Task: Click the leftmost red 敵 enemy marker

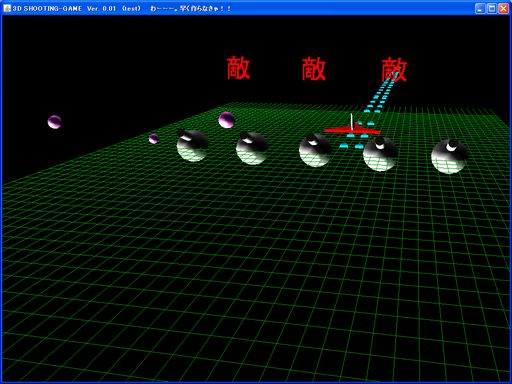Action: click(238, 68)
